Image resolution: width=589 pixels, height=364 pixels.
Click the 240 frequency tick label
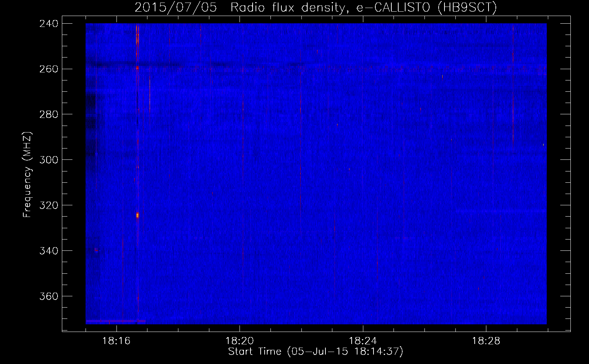49,23
